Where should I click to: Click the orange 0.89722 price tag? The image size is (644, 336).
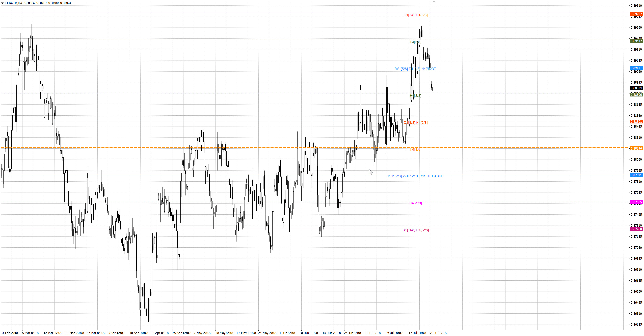tap(636, 14)
